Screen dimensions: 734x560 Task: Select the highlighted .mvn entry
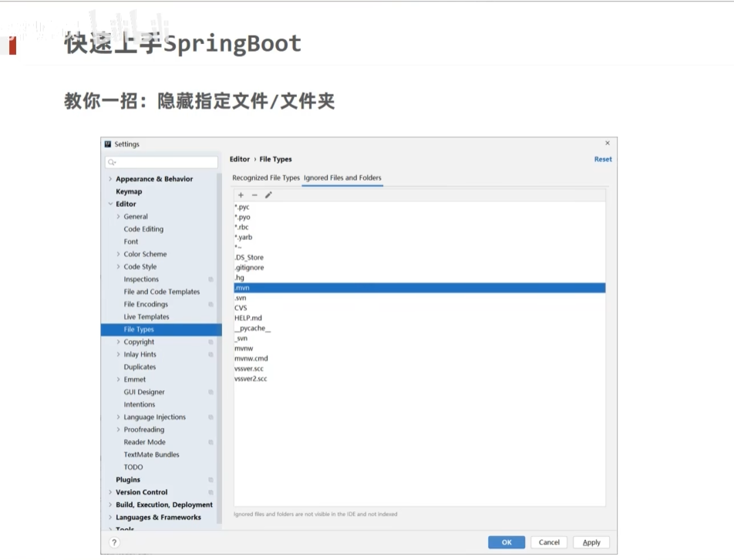pyautogui.click(x=419, y=288)
